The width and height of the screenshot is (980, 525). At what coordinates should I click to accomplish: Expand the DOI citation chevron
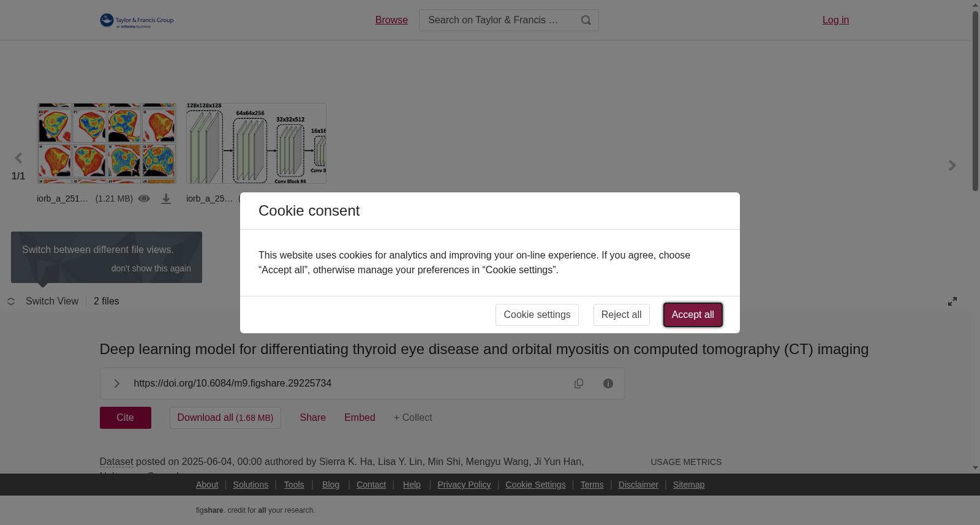116,383
